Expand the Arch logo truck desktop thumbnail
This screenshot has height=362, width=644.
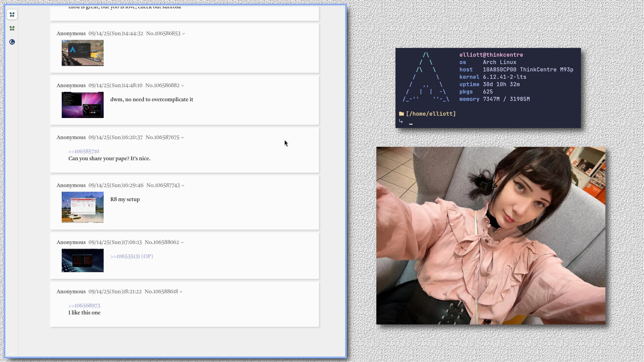83,53
